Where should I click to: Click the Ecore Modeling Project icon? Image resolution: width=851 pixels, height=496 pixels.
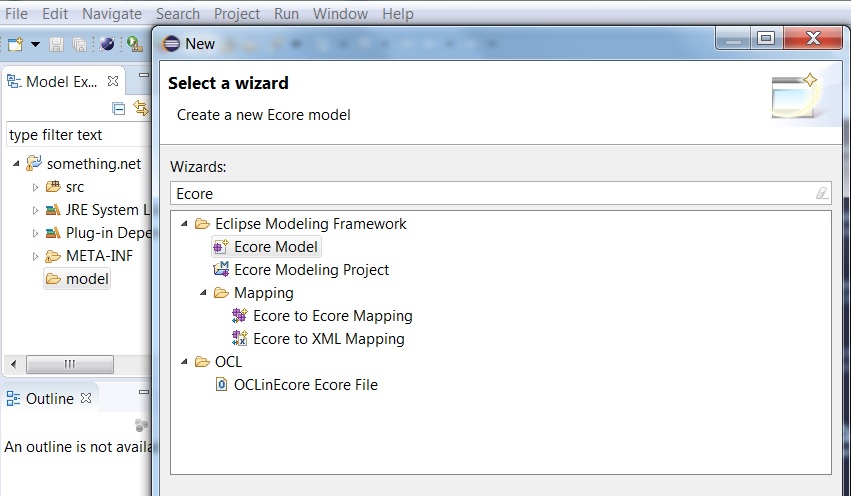pos(221,269)
